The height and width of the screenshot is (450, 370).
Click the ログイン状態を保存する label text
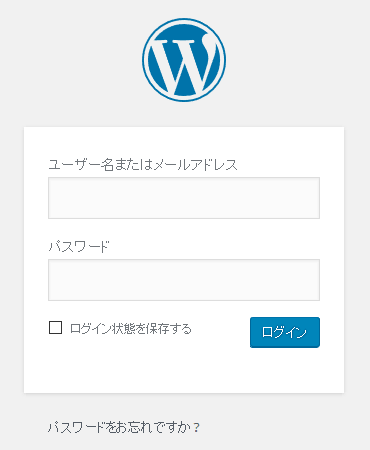click(x=131, y=329)
